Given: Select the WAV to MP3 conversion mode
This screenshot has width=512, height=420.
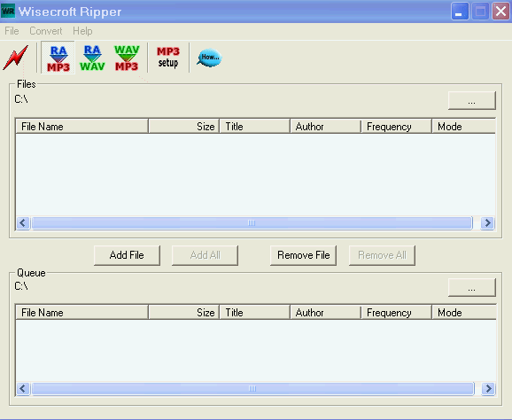Looking at the screenshot, I should pyautogui.click(x=127, y=58).
